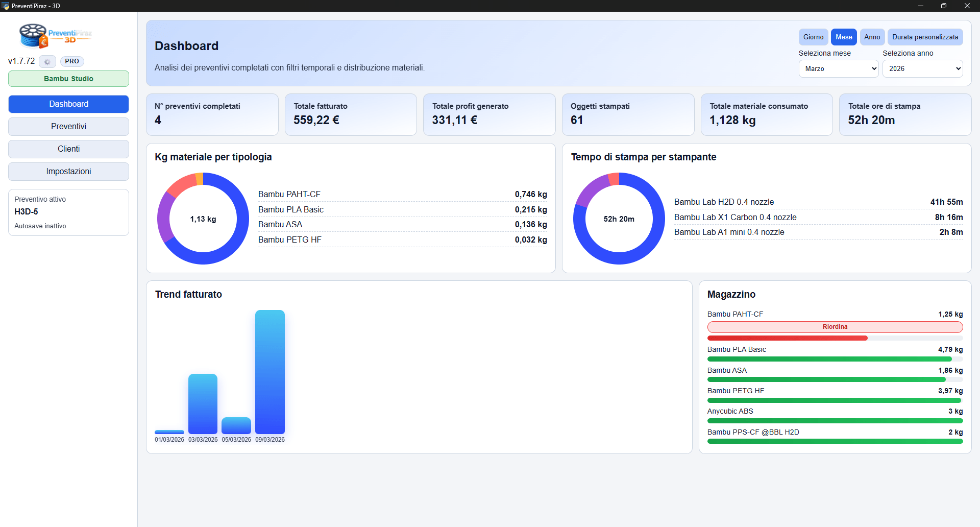This screenshot has width=980, height=527.
Task: Choose the Durata personalizzata filter
Action: [925, 37]
